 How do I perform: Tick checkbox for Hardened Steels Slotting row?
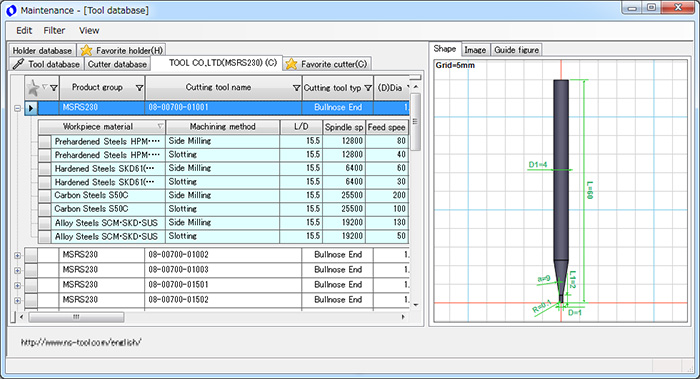pyautogui.click(x=45, y=182)
